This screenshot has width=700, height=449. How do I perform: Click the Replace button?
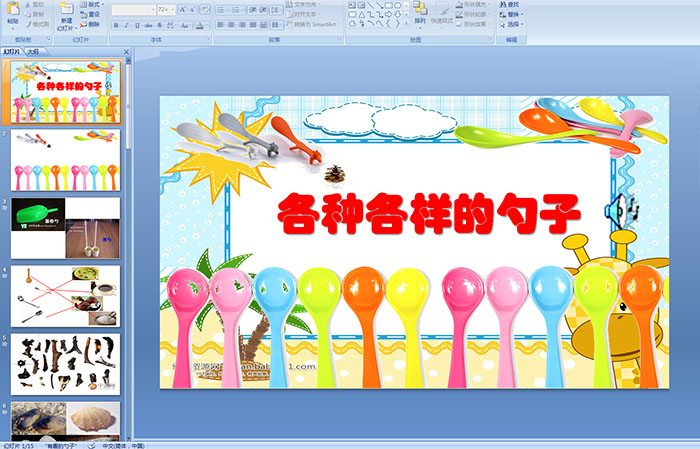pos(512,14)
